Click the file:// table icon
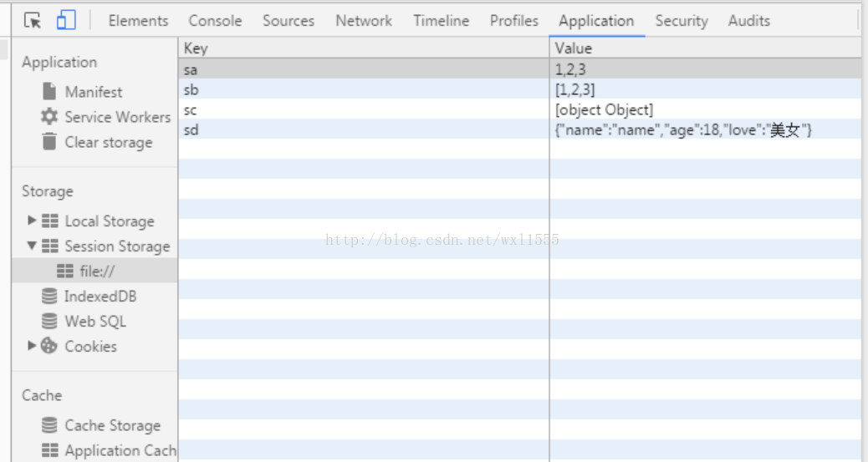 coord(64,271)
